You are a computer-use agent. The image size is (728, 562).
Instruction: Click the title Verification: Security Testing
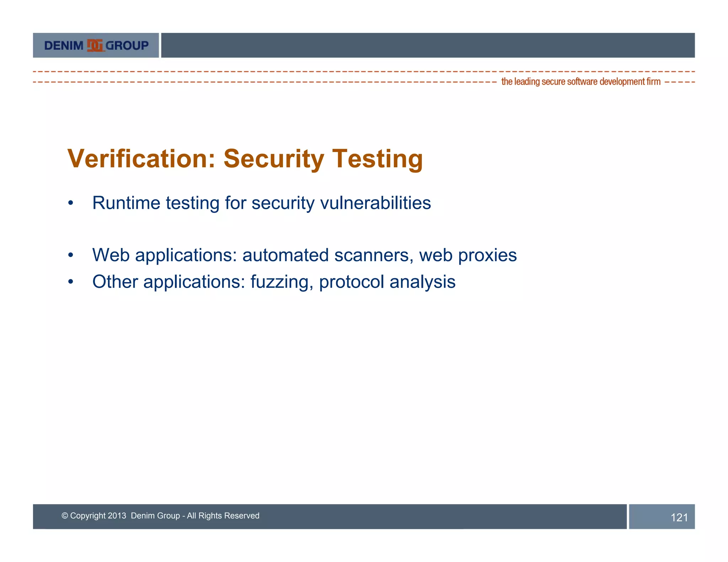245,158
